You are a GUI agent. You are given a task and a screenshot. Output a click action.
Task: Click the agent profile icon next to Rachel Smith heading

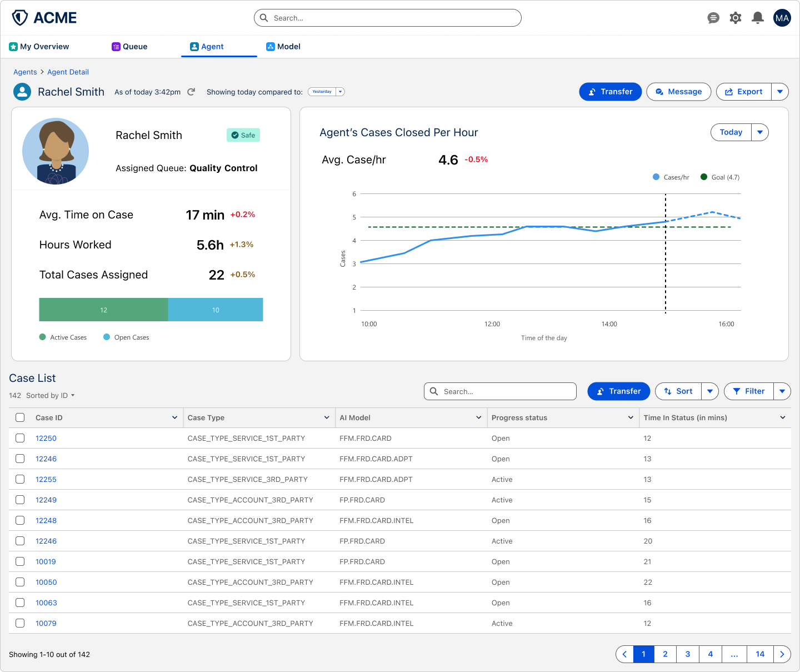pyautogui.click(x=22, y=92)
